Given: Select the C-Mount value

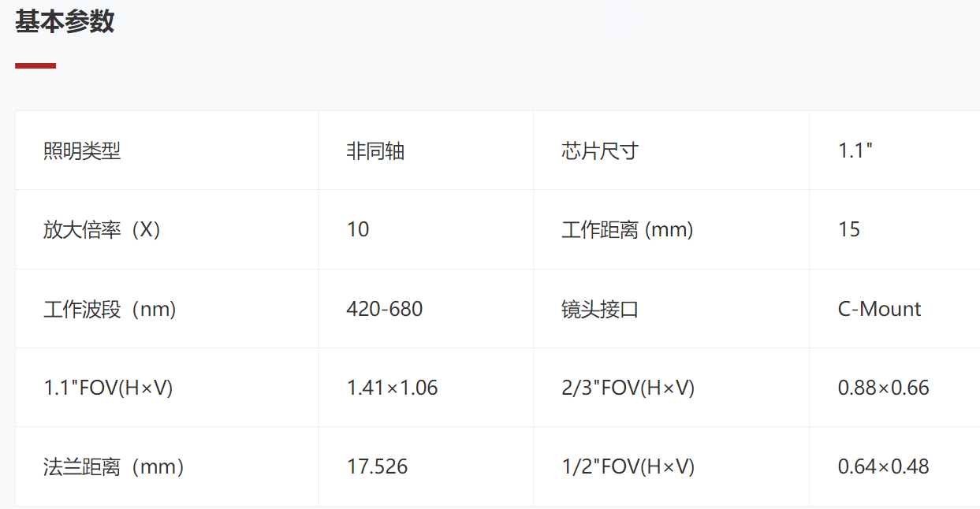Looking at the screenshot, I should click(879, 309).
